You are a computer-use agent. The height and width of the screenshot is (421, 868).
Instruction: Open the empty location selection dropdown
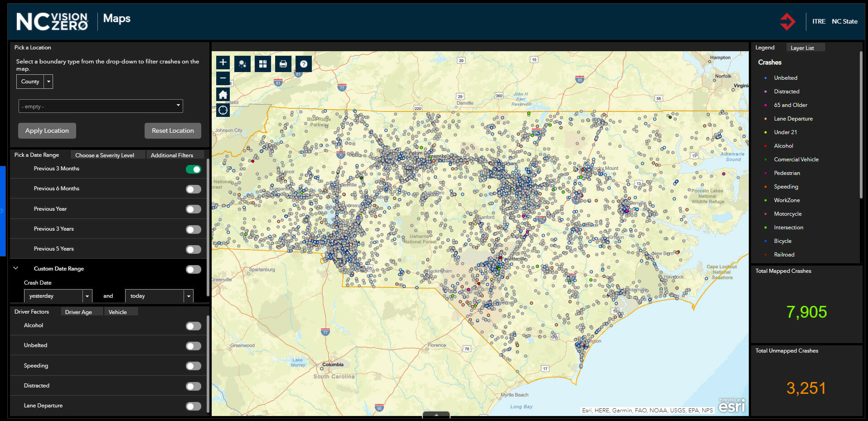[x=101, y=106]
